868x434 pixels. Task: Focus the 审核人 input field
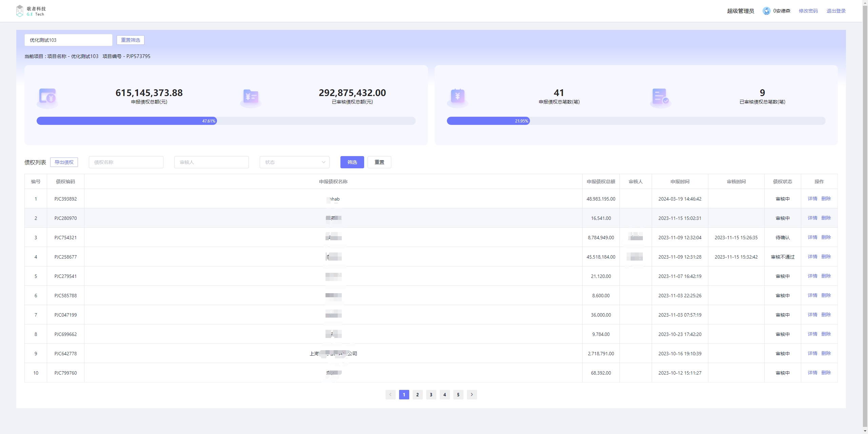coord(212,162)
